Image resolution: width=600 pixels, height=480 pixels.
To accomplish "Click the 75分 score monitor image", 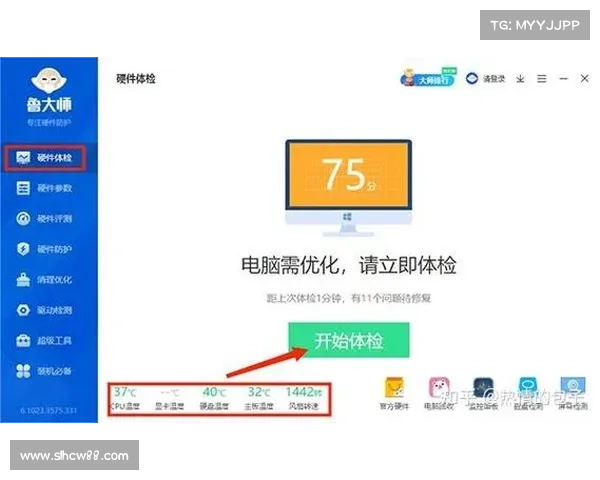I will tap(347, 182).
